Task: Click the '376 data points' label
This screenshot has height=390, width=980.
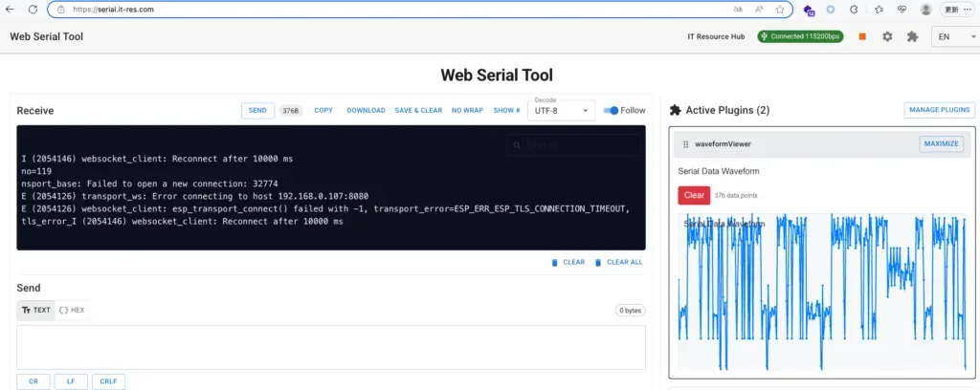Action: pyautogui.click(x=736, y=195)
